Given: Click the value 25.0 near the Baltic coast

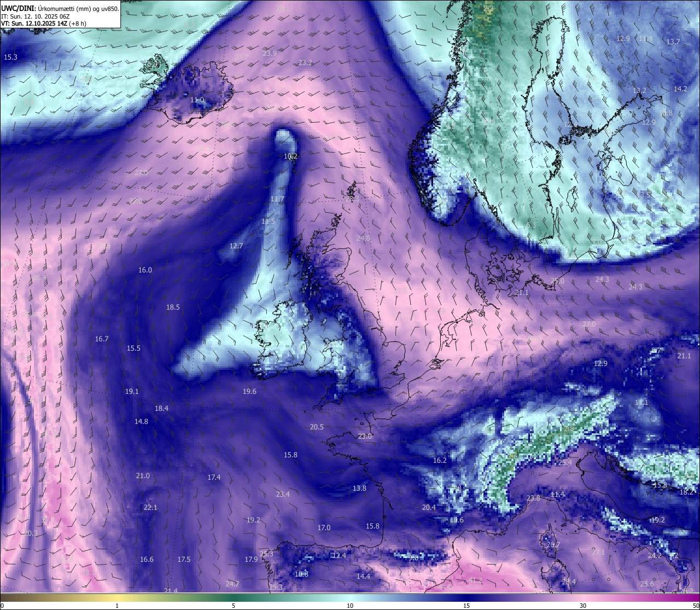Looking at the screenshot, I should [557, 281].
